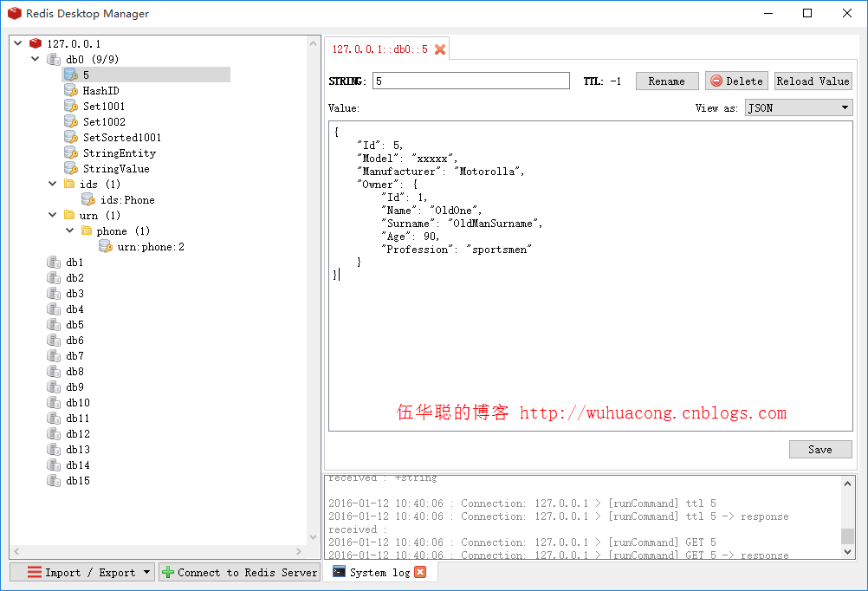Open the Import / Export dropdown

click(81, 572)
